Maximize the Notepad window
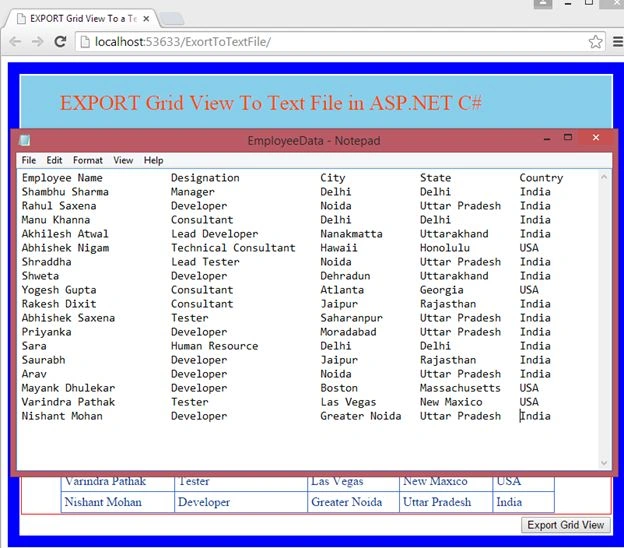This screenshot has height=548, width=624. (568, 137)
